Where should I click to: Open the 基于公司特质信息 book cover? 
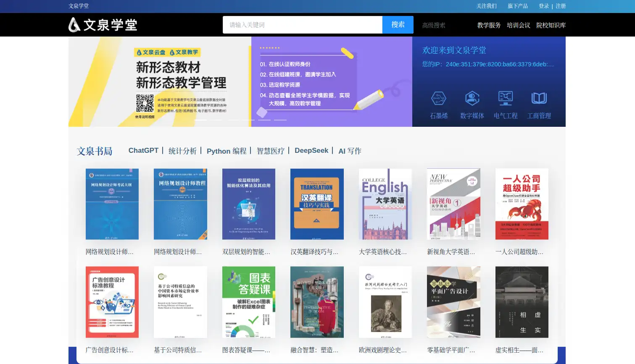pyautogui.click(x=180, y=302)
